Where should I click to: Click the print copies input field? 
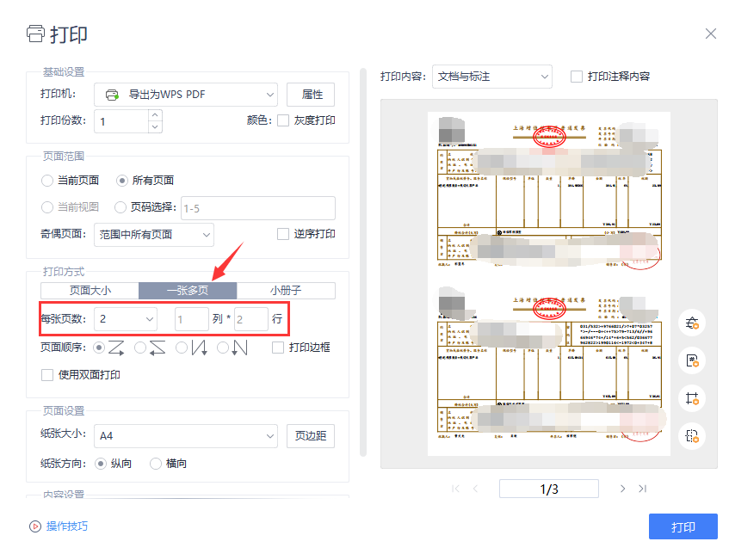click(121, 121)
